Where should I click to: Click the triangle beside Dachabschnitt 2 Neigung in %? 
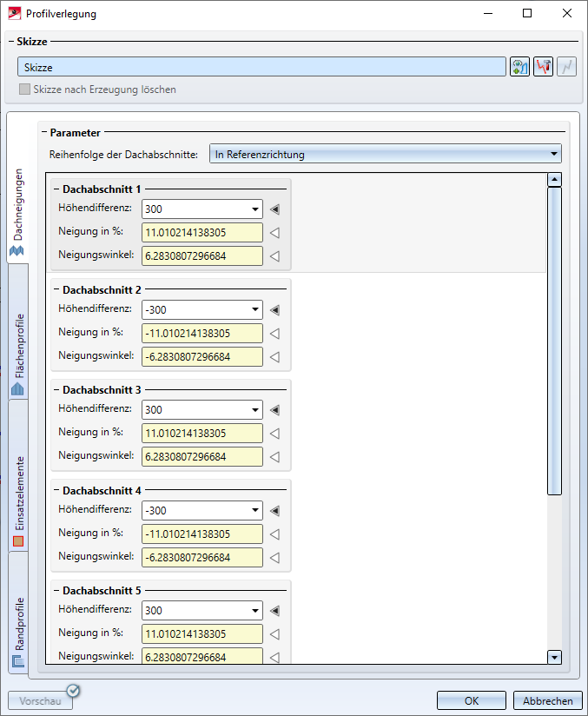274,334
